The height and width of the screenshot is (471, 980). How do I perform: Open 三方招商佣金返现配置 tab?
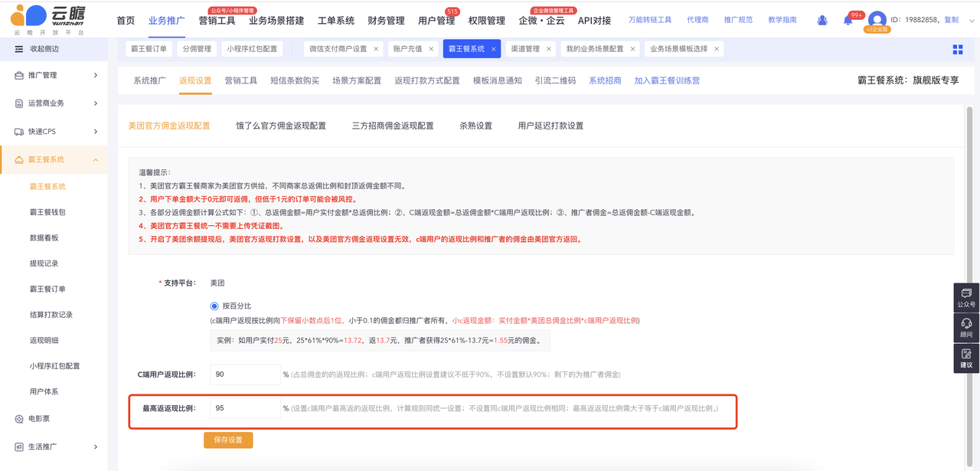click(x=393, y=126)
